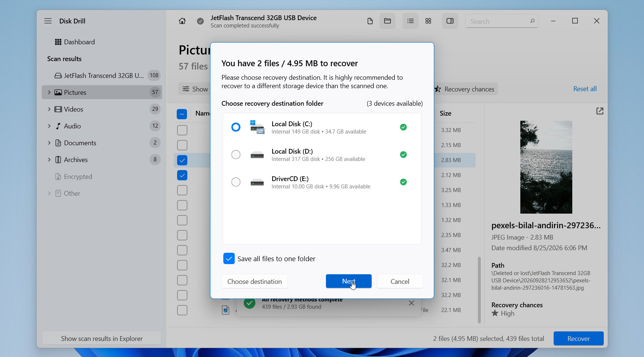Expand the Audio category
Screen dimensions: 644x357
coord(49,126)
